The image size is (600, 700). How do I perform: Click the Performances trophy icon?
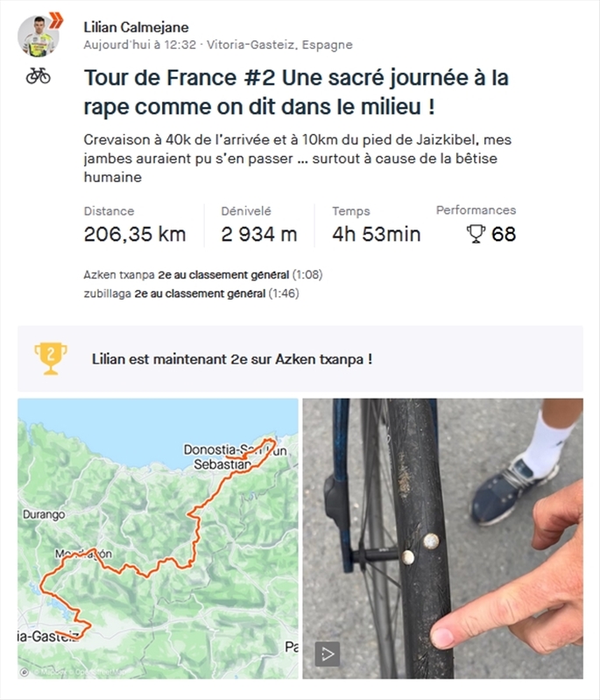(x=476, y=234)
